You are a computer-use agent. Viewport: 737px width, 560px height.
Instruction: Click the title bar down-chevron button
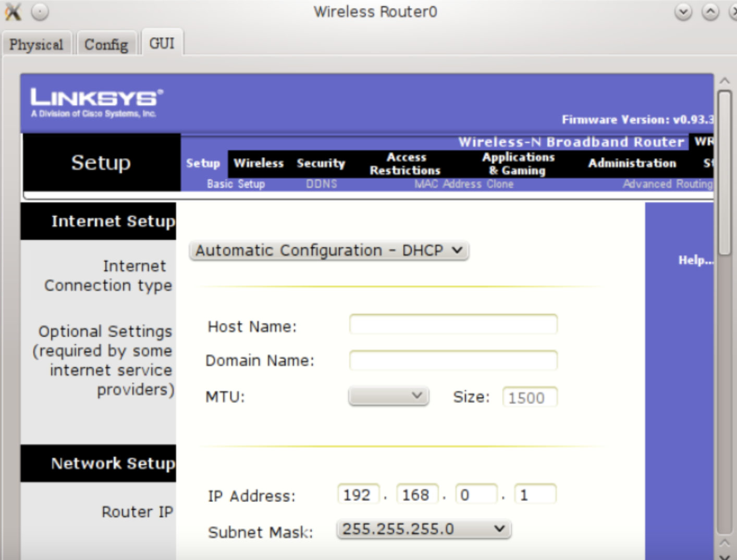point(683,11)
